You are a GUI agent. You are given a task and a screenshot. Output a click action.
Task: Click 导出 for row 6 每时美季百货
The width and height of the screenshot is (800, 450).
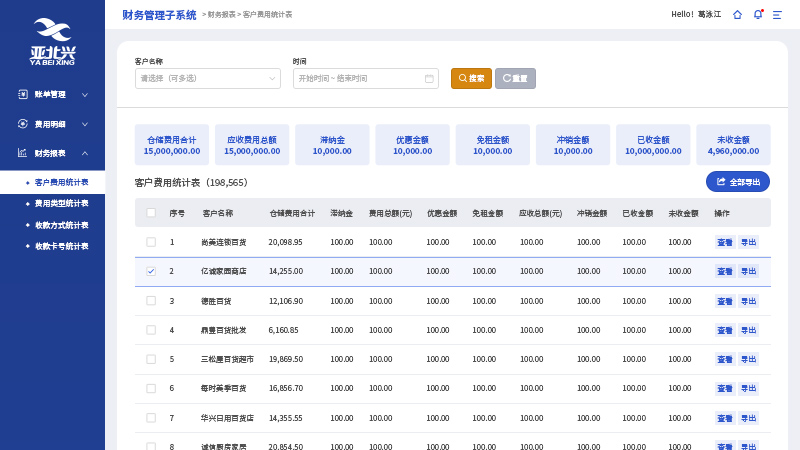coord(748,388)
